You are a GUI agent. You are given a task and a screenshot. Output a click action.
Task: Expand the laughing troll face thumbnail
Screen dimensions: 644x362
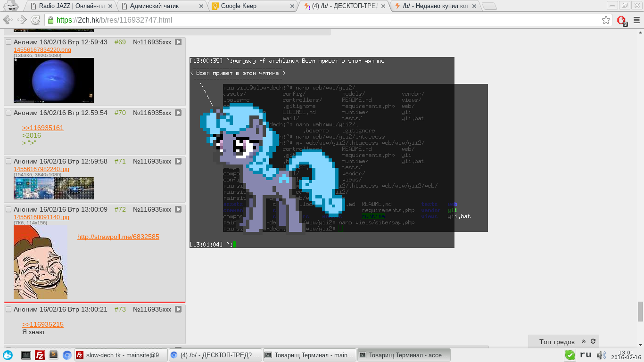point(41,262)
